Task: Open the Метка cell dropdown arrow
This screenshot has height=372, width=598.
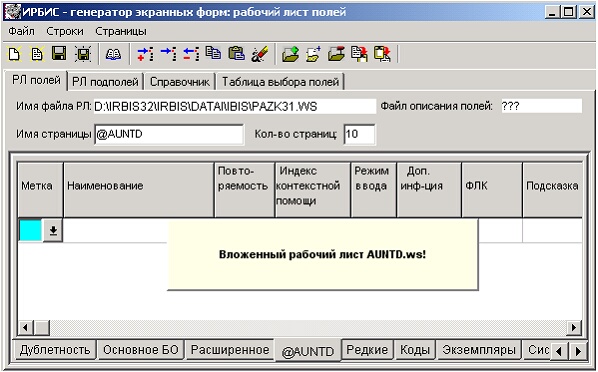Action: point(53,230)
